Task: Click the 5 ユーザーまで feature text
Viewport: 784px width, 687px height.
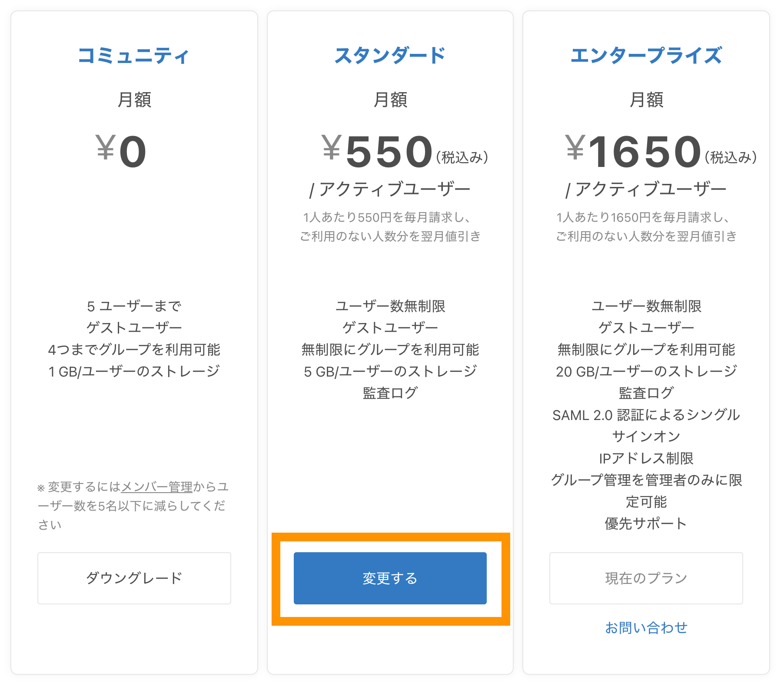Action: [x=134, y=306]
